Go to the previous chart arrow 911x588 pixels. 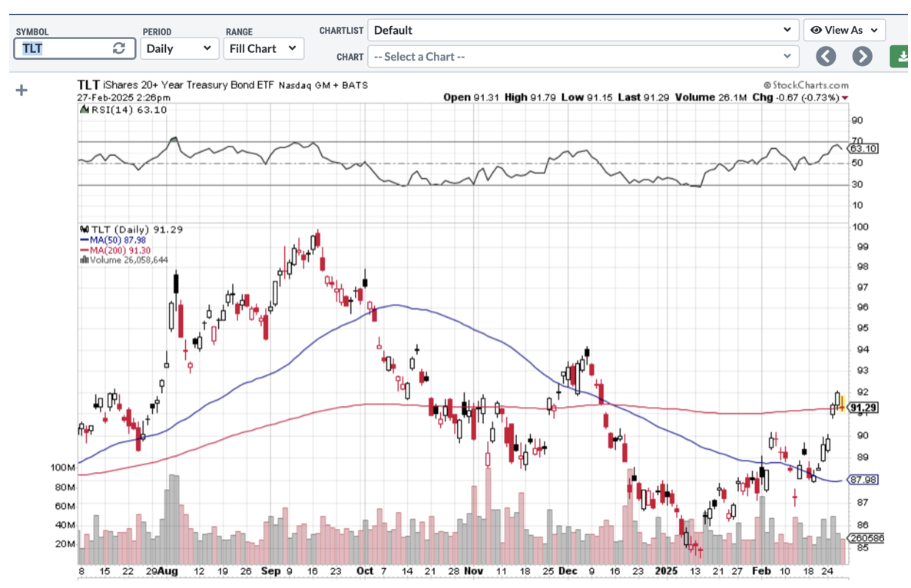pyautogui.click(x=826, y=56)
